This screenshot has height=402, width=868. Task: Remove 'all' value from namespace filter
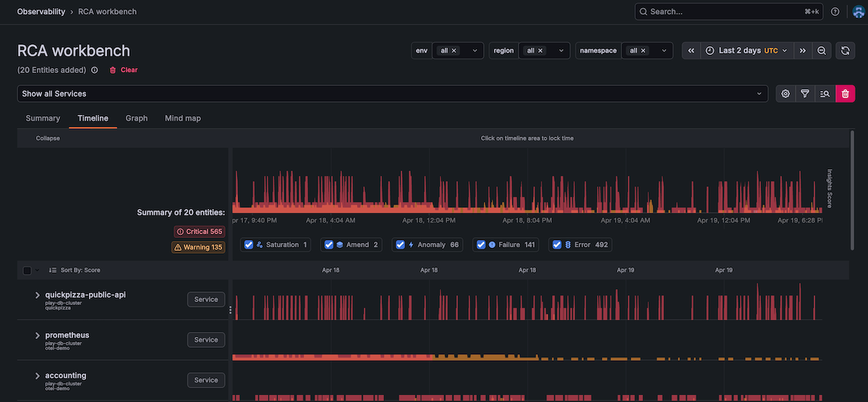pos(643,51)
